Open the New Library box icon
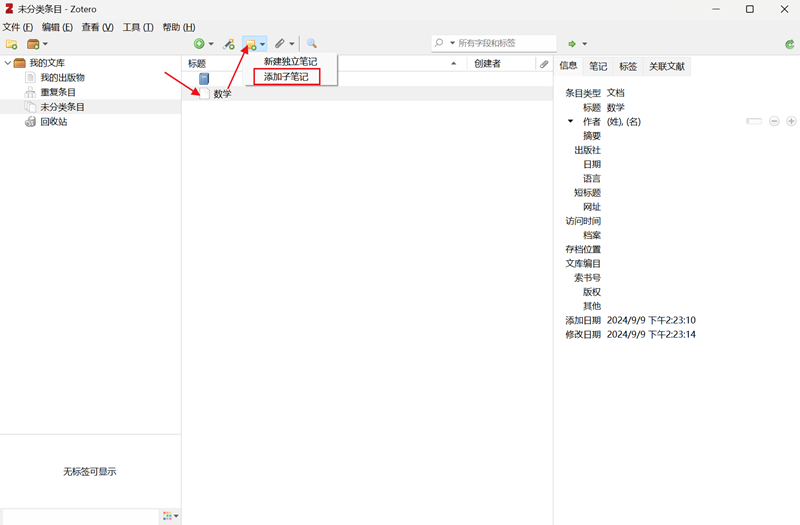The height and width of the screenshot is (525, 800). click(x=33, y=44)
